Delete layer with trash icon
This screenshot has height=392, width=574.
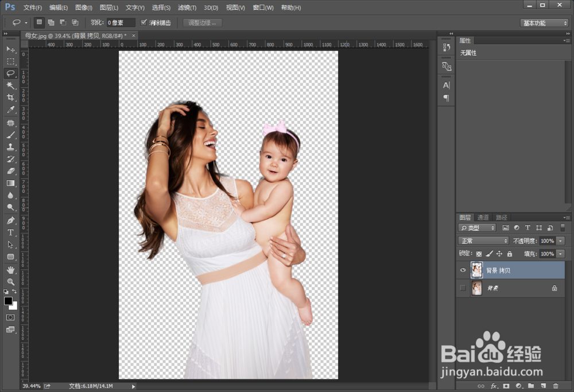click(556, 386)
